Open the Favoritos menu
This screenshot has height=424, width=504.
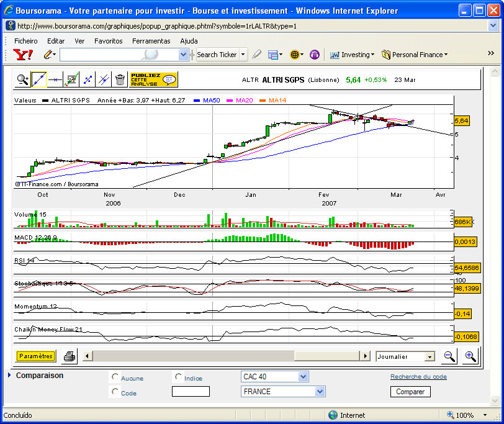pos(109,41)
